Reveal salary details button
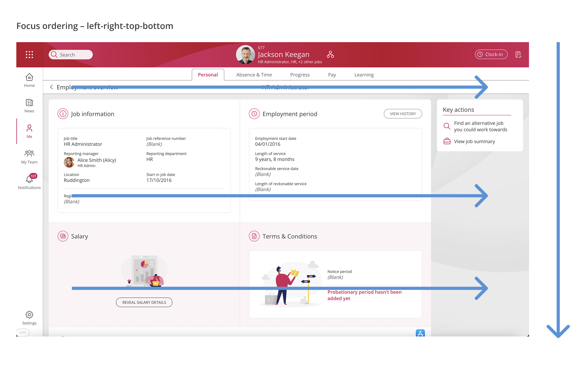This screenshot has height=368, width=588. point(144,302)
